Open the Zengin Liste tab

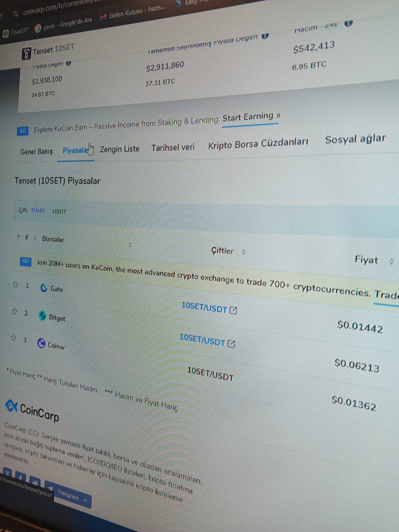pos(120,149)
